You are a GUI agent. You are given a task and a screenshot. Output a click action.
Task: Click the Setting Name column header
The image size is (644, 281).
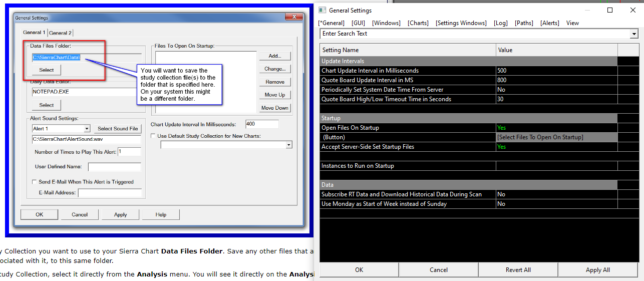408,50
